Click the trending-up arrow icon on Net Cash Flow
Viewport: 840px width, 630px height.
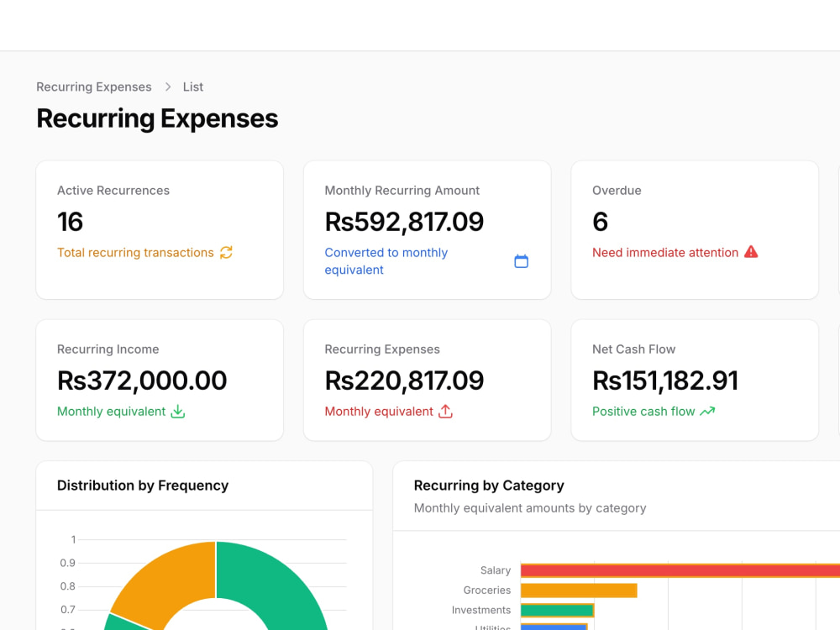pos(707,412)
